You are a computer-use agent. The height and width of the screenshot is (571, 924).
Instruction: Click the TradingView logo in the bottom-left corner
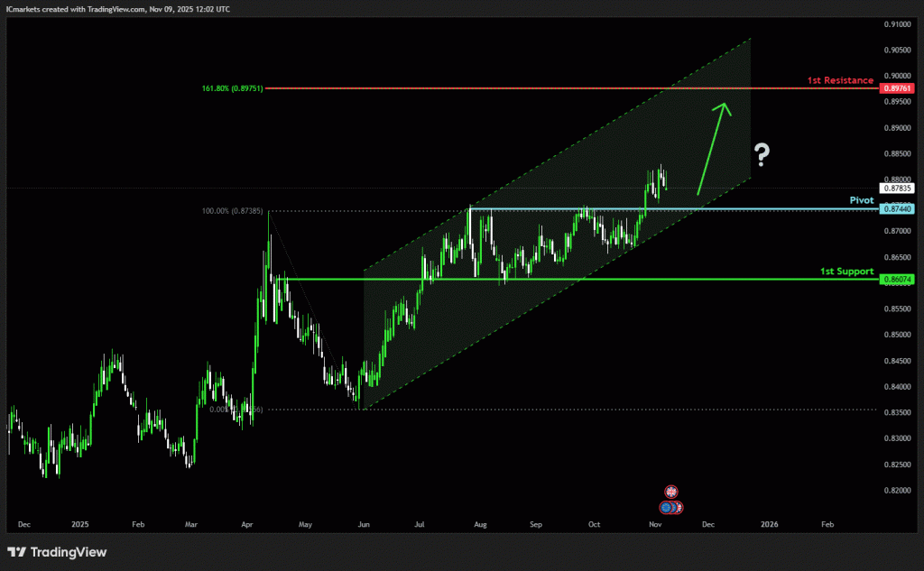click(x=57, y=551)
